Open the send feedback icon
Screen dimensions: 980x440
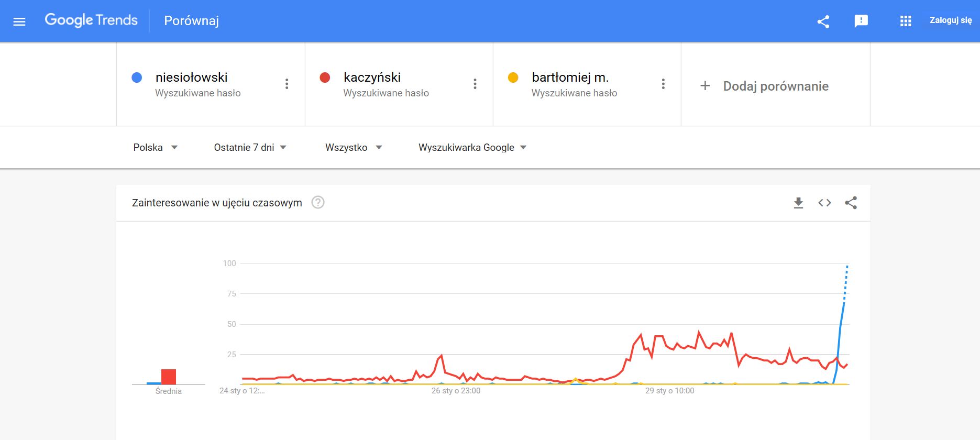pyautogui.click(x=861, y=21)
